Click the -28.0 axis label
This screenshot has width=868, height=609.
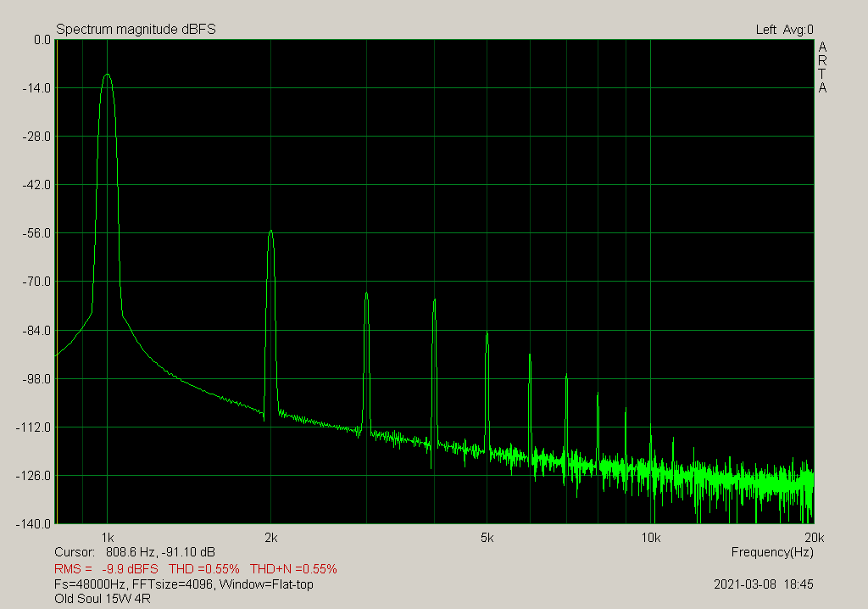[36, 137]
